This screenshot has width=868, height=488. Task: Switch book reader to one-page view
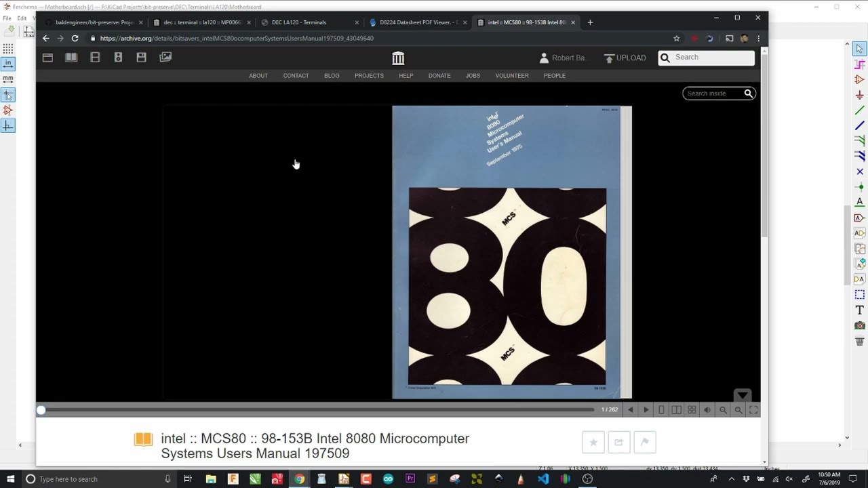pos(662,410)
